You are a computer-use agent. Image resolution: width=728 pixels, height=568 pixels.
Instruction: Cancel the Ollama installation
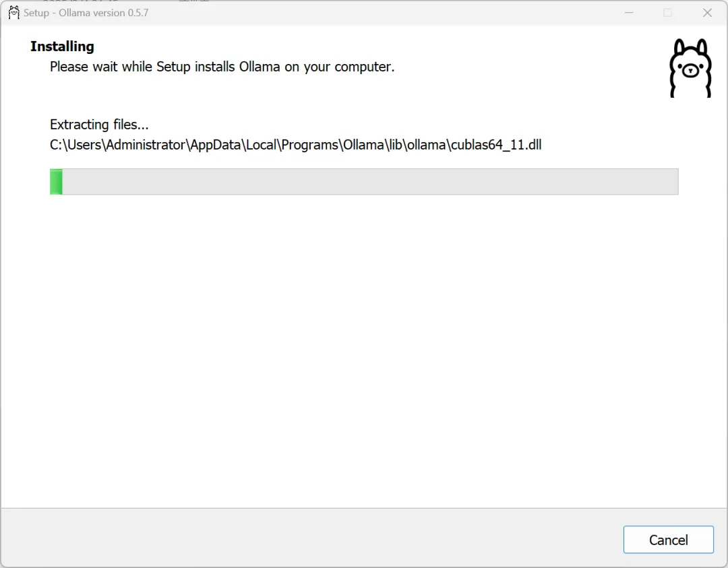tap(668, 540)
